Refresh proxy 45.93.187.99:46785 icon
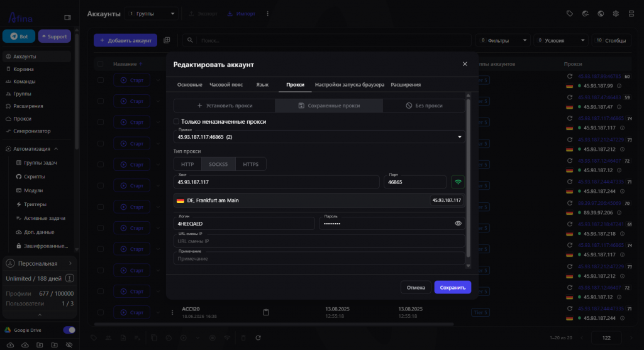Image resolution: width=644 pixels, height=350 pixels. [x=570, y=76]
